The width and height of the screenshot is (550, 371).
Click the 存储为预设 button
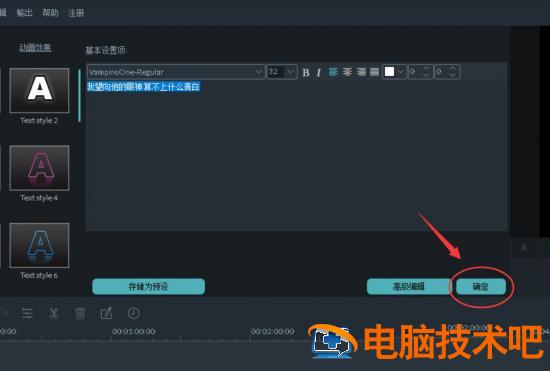coord(148,286)
